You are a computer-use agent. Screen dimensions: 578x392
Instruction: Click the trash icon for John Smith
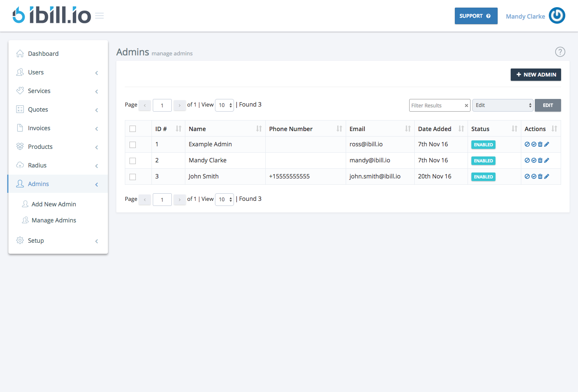(540, 176)
